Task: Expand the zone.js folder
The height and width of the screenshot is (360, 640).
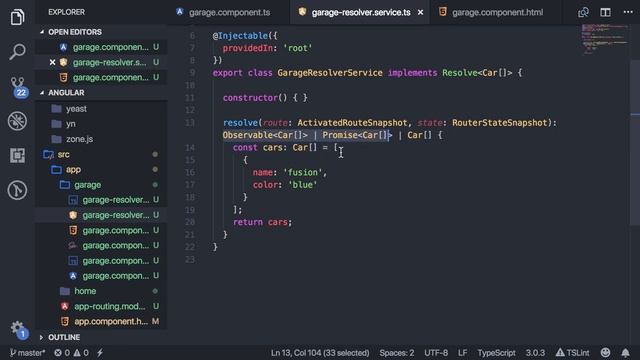Action: coord(79,139)
